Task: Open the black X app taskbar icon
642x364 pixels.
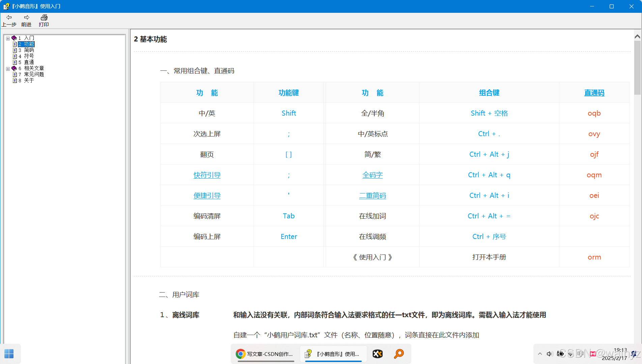Action: pos(378,354)
